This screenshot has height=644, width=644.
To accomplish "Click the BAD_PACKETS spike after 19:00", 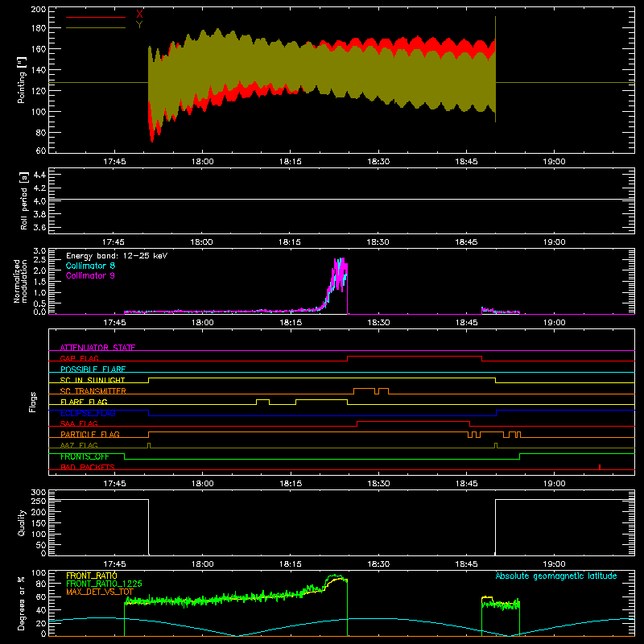I will 600,467.
